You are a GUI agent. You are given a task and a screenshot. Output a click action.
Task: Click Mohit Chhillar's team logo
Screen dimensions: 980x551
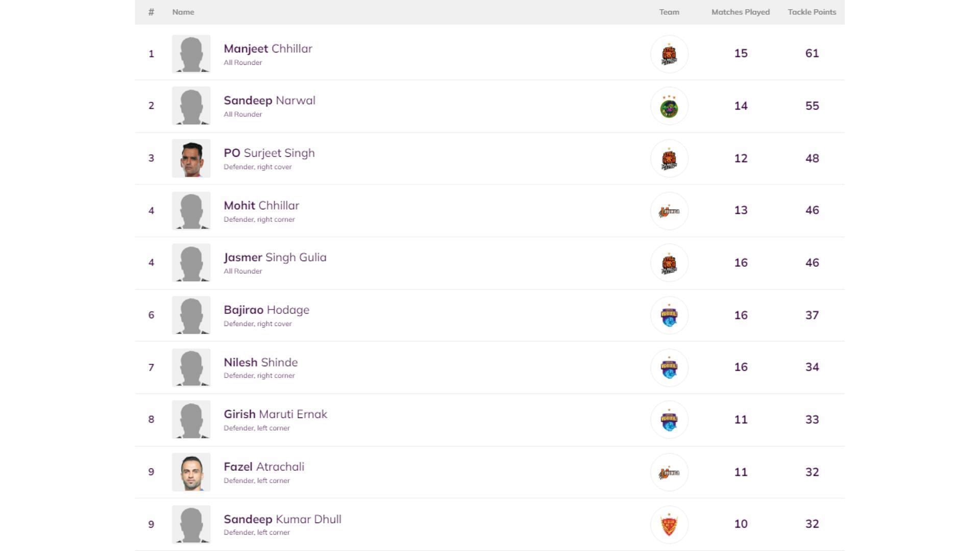pos(669,211)
